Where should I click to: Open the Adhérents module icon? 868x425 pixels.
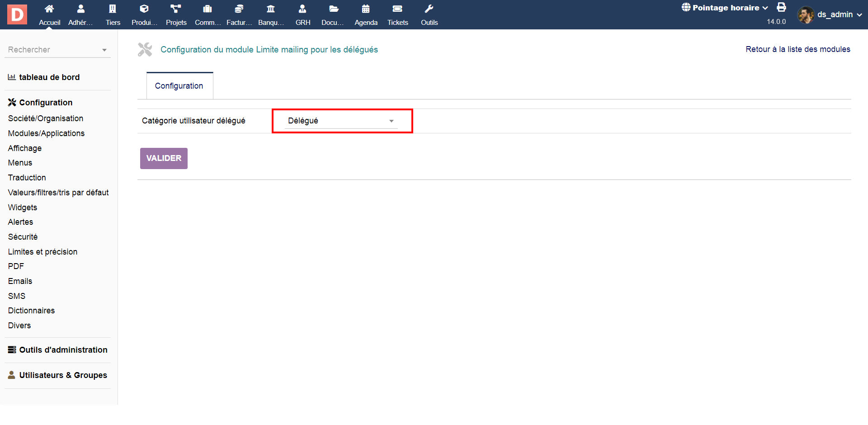click(x=80, y=9)
